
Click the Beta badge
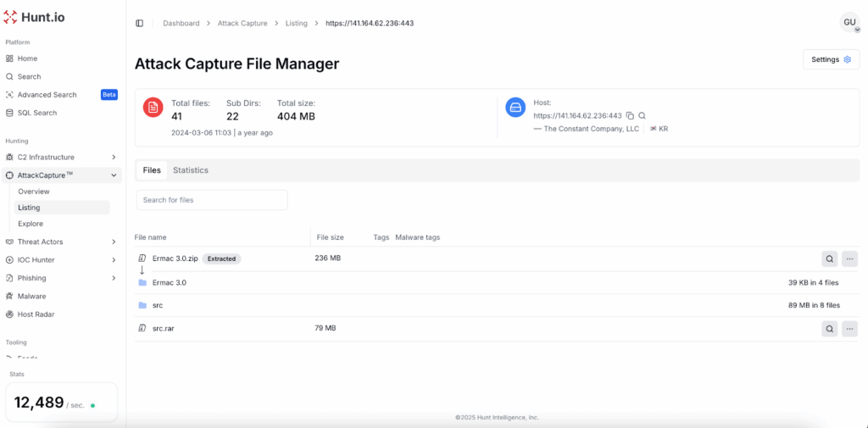[109, 95]
